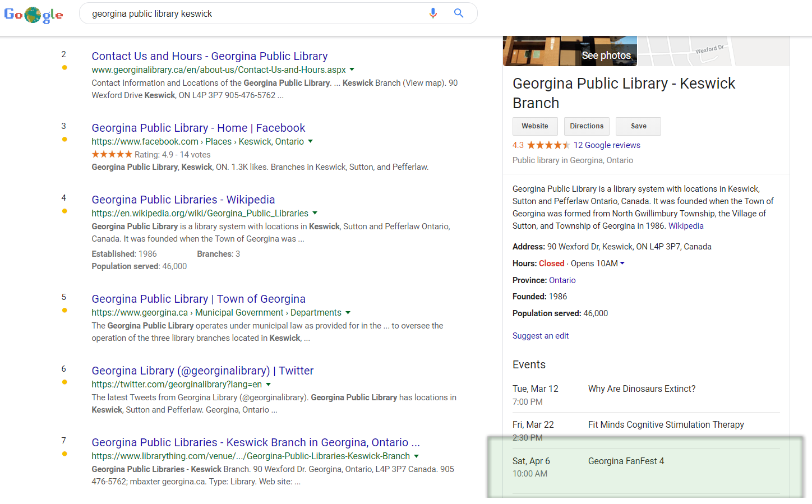Expand dropdown arrow beside georgina.ca URL
812x504 pixels.
[x=348, y=312]
